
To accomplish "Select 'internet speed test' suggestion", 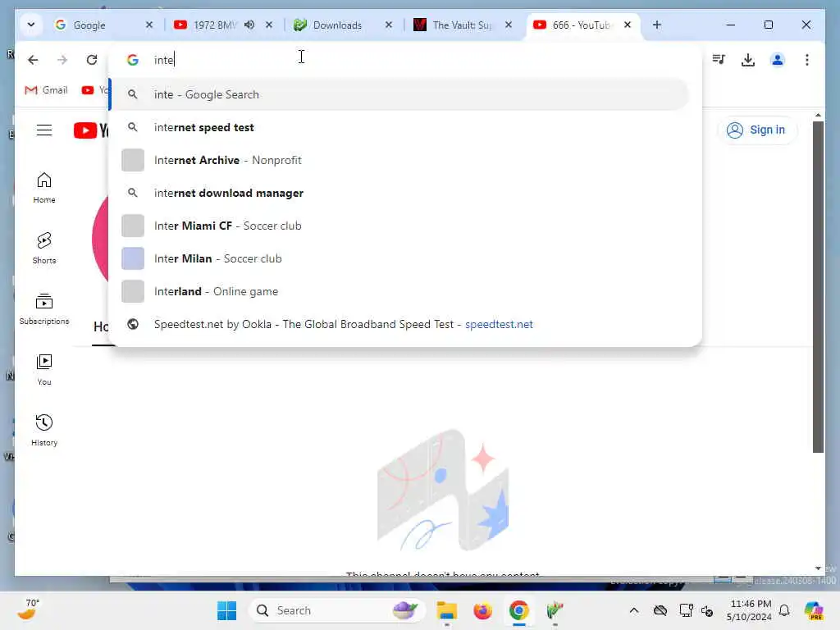I will coord(399,127).
